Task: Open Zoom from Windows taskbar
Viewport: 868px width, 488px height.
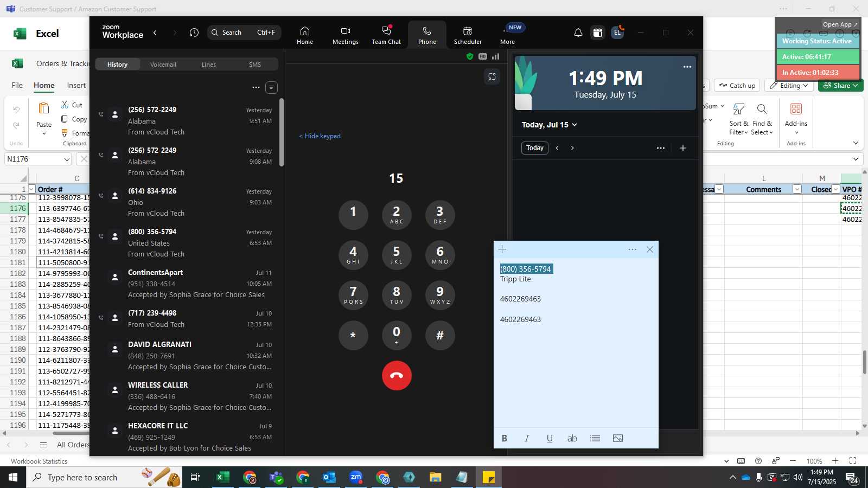Action: [x=356, y=477]
